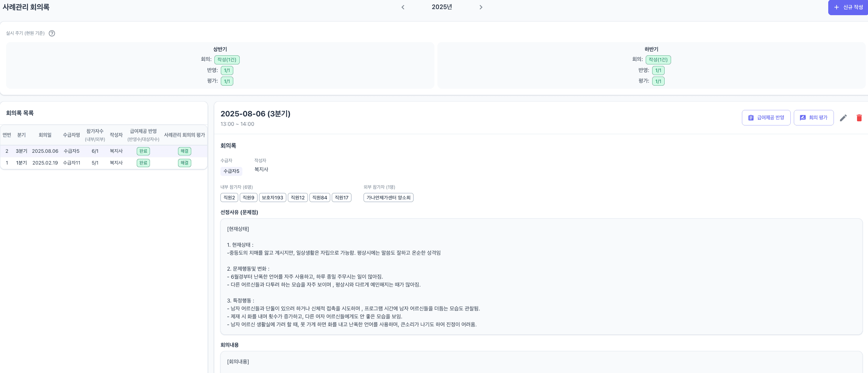Click the 회의일 column header
Image resolution: width=868 pixels, height=373 pixels.
45,135
